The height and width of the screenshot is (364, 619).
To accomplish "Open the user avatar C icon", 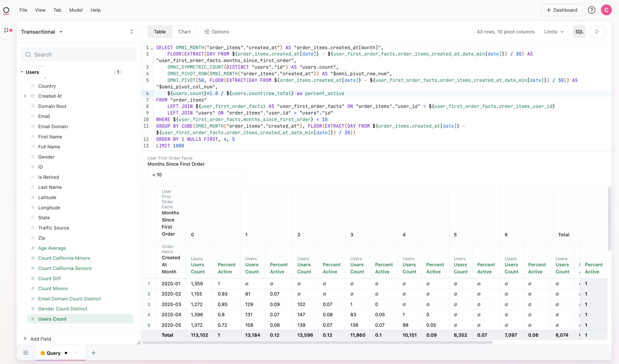I will click(606, 10).
